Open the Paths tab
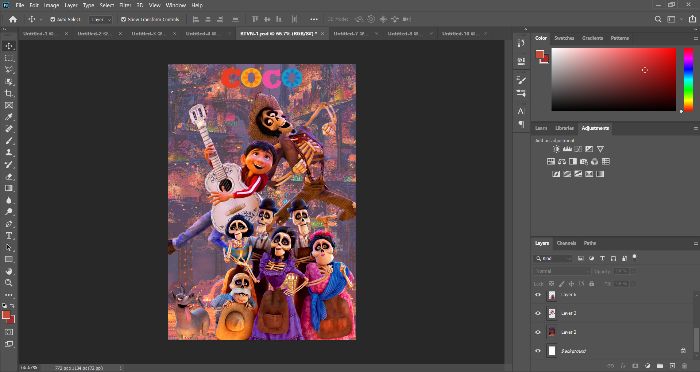The height and width of the screenshot is (372, 700). click(590, 243)
